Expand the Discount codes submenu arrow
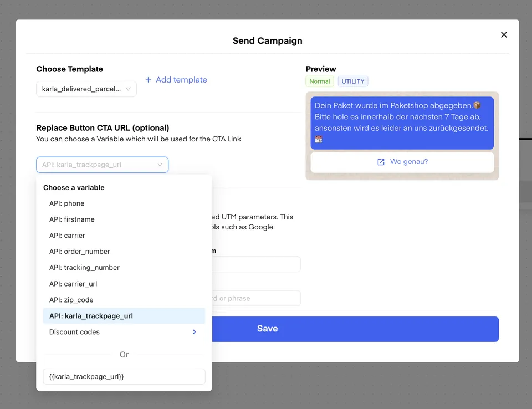The height and width of the screenshot is (409, 532). pyautogui.click(x=194, y=332)
